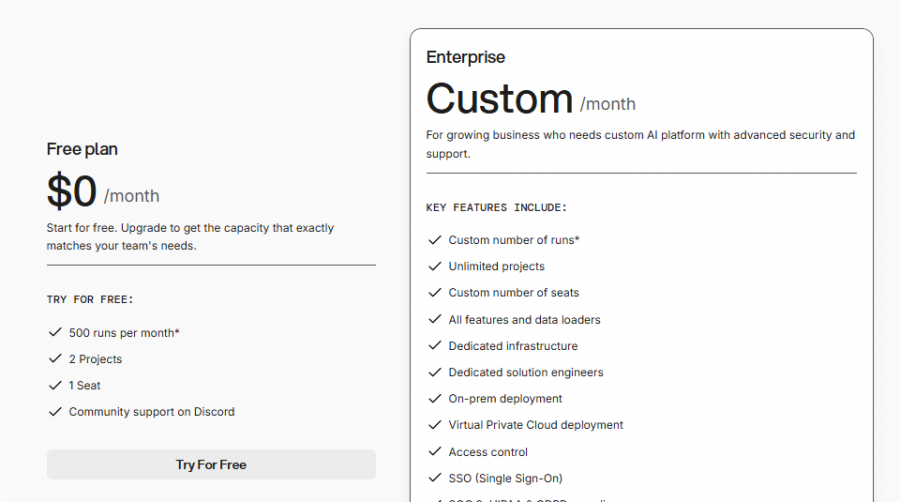The image size is (900, 502).
Task: Click the large Custom price heading
Action: click(x=499, y=99)
